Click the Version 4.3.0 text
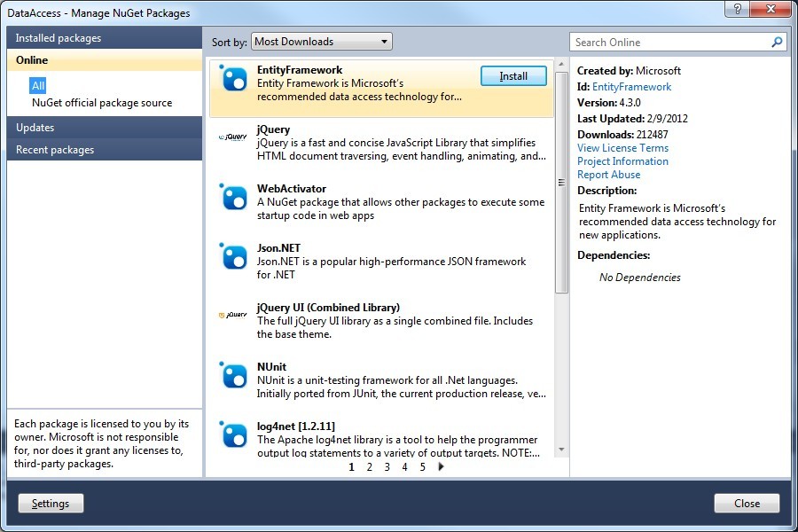This screenshot has height=532, width=798. click(x=608, y=103)
